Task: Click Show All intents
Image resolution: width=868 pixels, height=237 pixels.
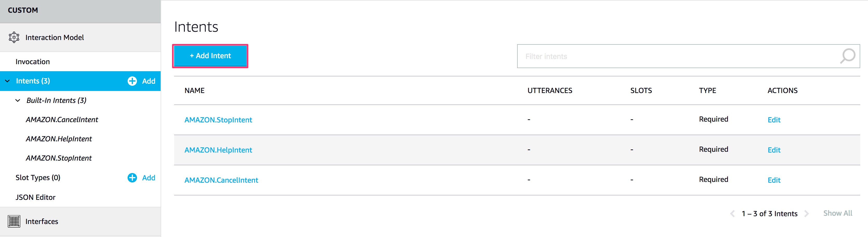Action: [x=837, y=213]
